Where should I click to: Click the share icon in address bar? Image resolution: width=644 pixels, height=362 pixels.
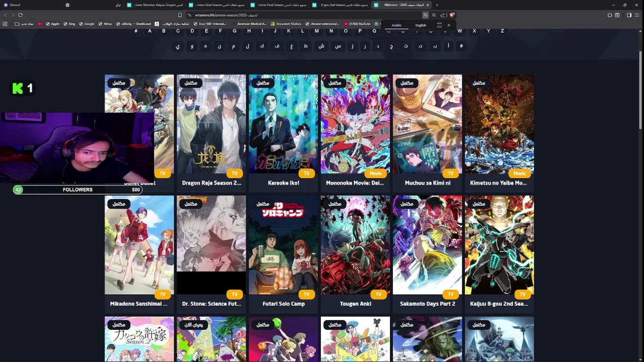(442, 15)
